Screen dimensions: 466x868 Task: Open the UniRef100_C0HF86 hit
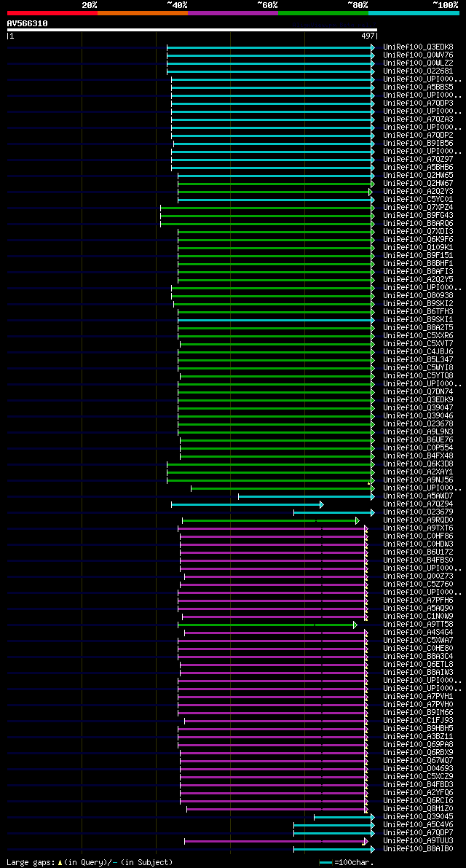click(418, 536)
